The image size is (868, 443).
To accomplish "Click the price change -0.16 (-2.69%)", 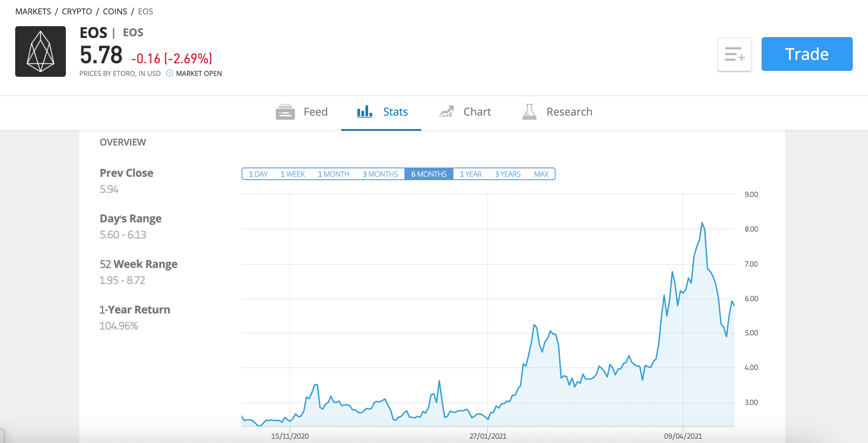I will click(x=172, y=58).
